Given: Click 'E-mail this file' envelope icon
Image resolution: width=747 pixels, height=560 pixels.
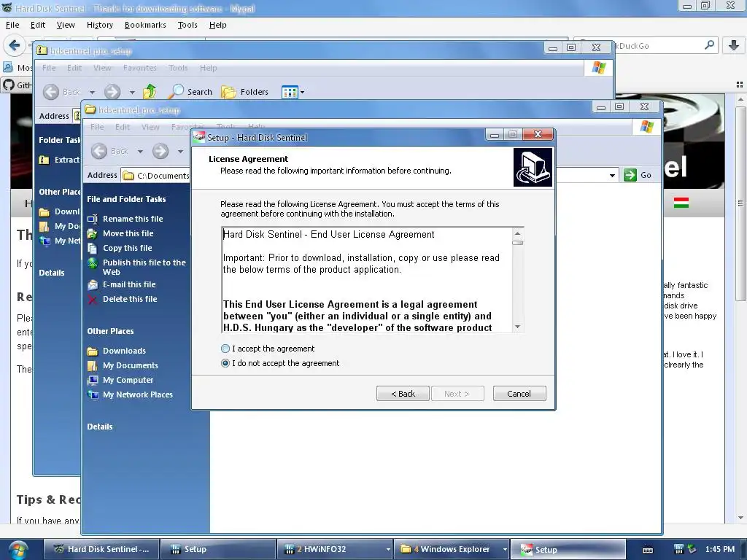Looking at the screenshot, I should 93,285.
